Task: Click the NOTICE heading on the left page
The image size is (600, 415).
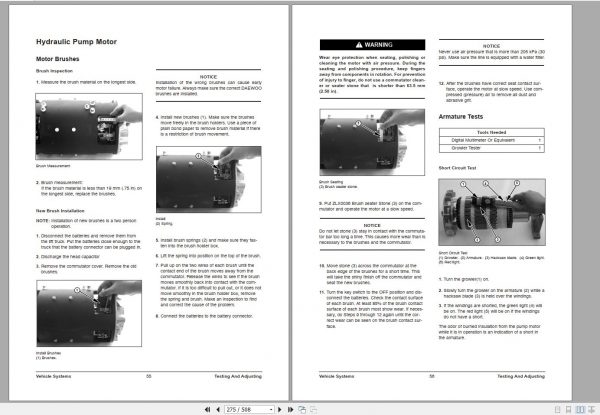Action: 208,77
